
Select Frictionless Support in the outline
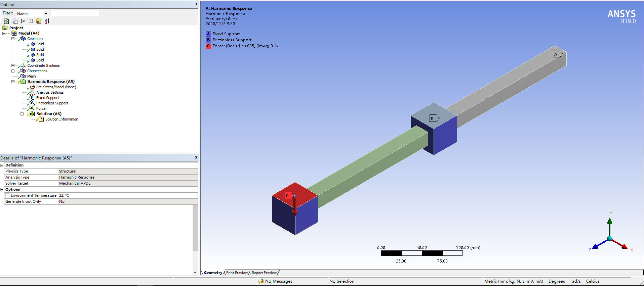point(52,103)
